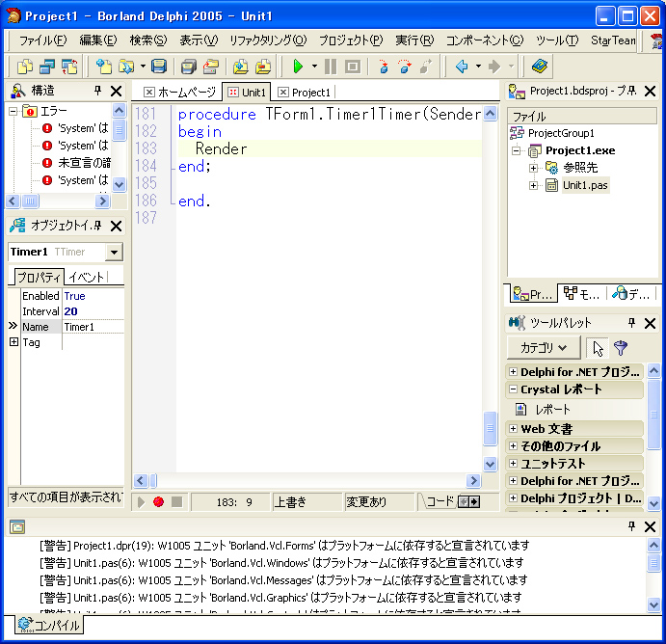The image size is (666, 644).
Task: Click the Pause toolbar button
Action: (x=331, y=67)
